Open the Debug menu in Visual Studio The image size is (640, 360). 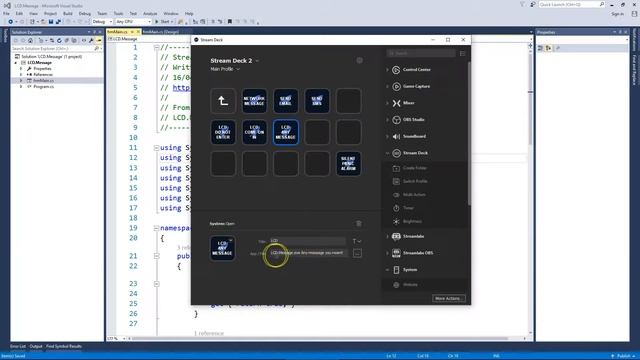coord(85,13)
